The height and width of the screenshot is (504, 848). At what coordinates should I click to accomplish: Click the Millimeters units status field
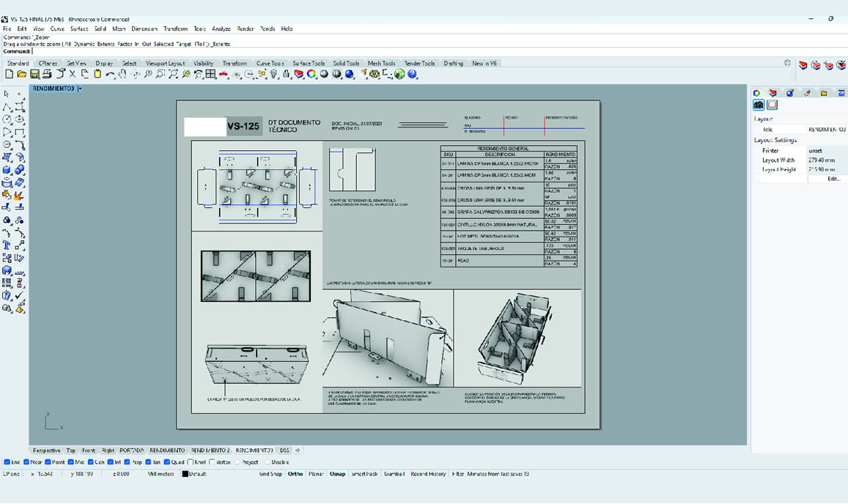click(161, 474)
